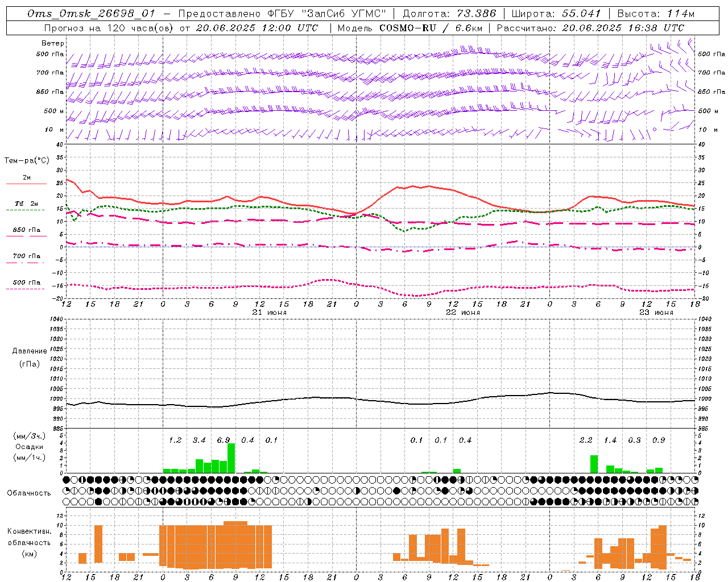728x582 pixels.
Task: Click the '500 м' wind level label on left
Action: click(54, 111)
